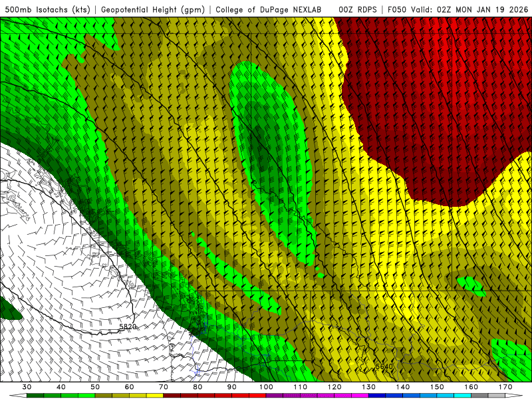
Task: Click the '500mb Isotachs (kts)' title text
Action: click(47, 9)
